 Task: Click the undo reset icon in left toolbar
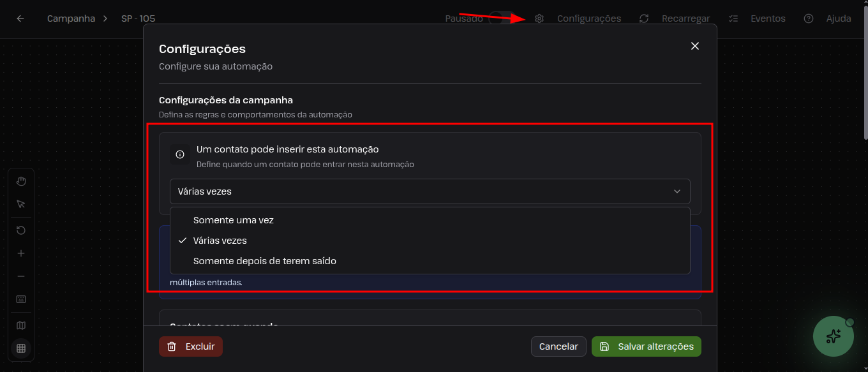21,230
